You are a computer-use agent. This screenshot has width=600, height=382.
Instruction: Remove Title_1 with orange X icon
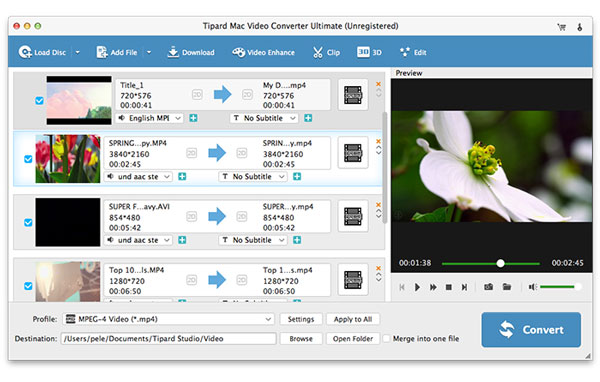point(378,84)
